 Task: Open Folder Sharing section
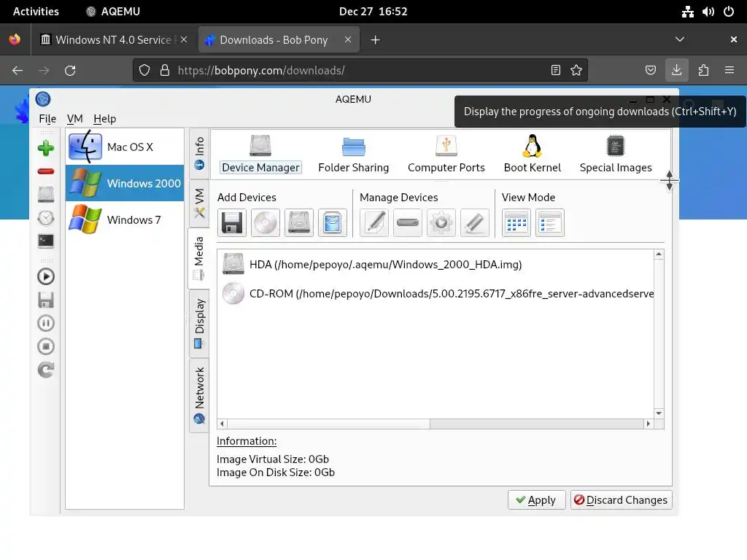pyautogui.click(x=354, y=155)
